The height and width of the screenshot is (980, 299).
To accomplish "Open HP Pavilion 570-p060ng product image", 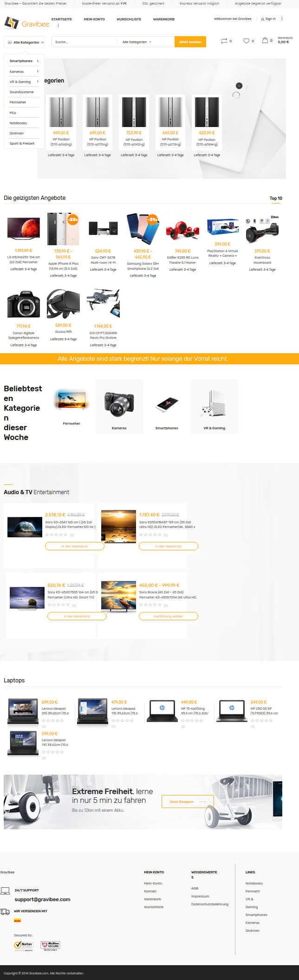I will point(61,112).
